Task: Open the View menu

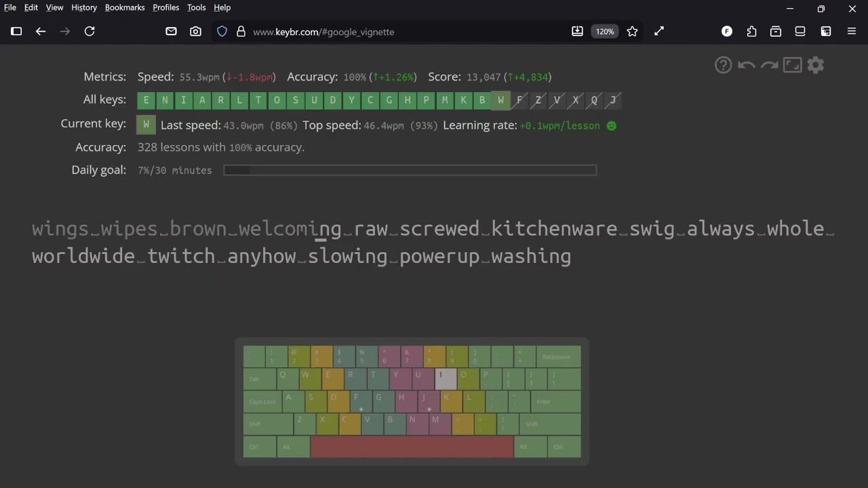Action: [54, 7]
